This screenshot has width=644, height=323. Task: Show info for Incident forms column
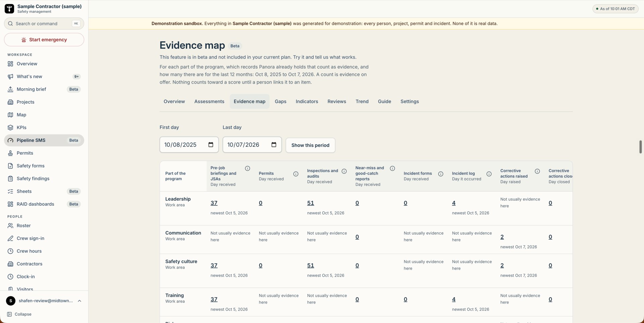441,174
